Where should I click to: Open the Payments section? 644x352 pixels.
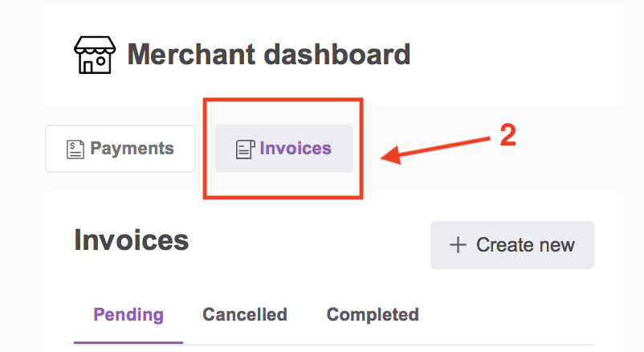[x=120, y=149]
